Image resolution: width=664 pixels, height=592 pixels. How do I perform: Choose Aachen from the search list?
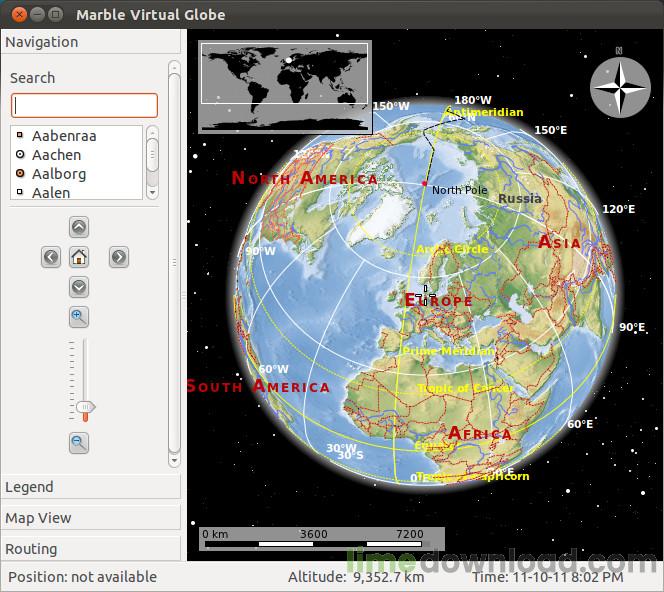[56, 155]
